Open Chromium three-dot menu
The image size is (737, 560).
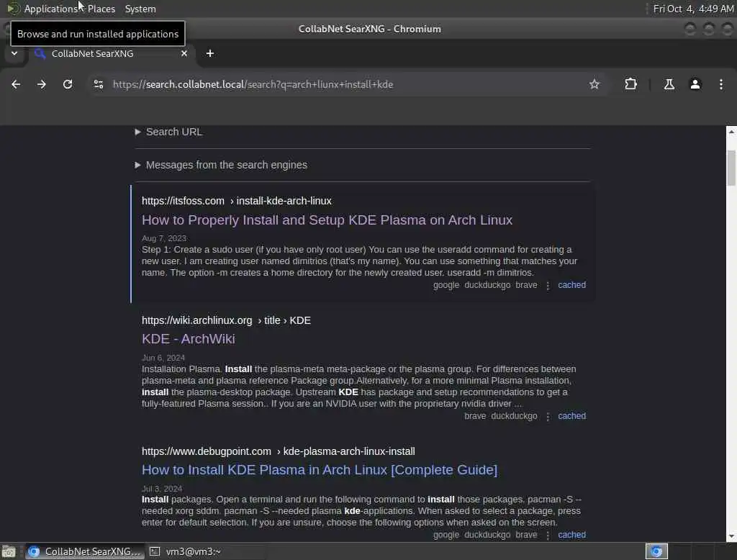720,84
